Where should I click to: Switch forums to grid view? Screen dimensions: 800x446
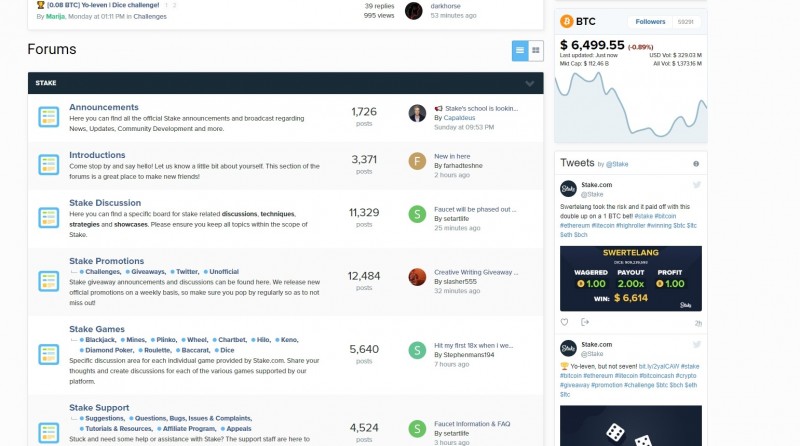(536, 51)
